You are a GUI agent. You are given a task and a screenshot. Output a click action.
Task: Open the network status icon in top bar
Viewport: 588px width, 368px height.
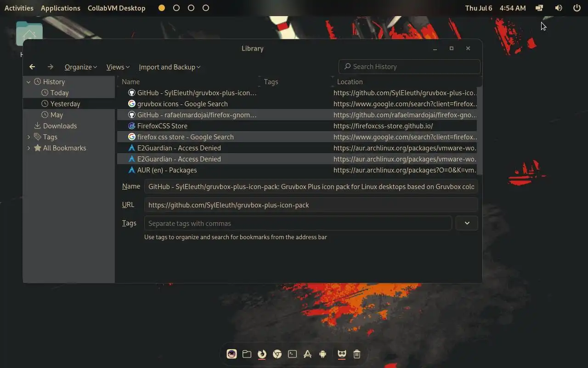point(539,8)
